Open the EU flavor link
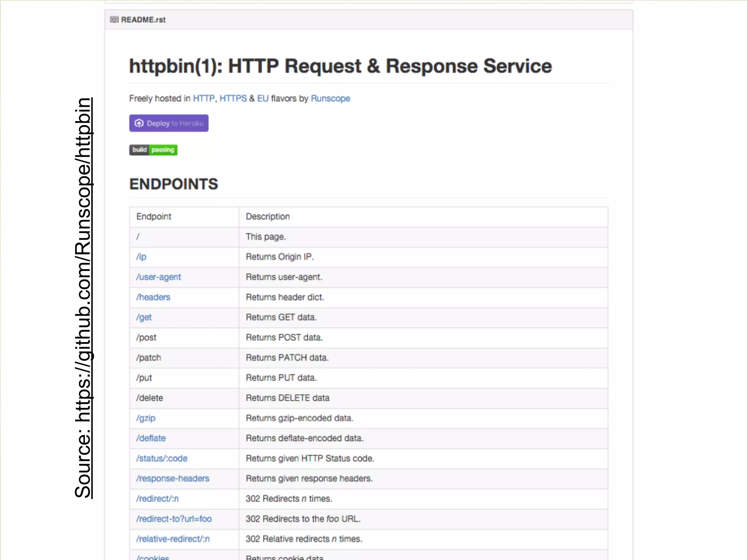 (x=263, y=98)
